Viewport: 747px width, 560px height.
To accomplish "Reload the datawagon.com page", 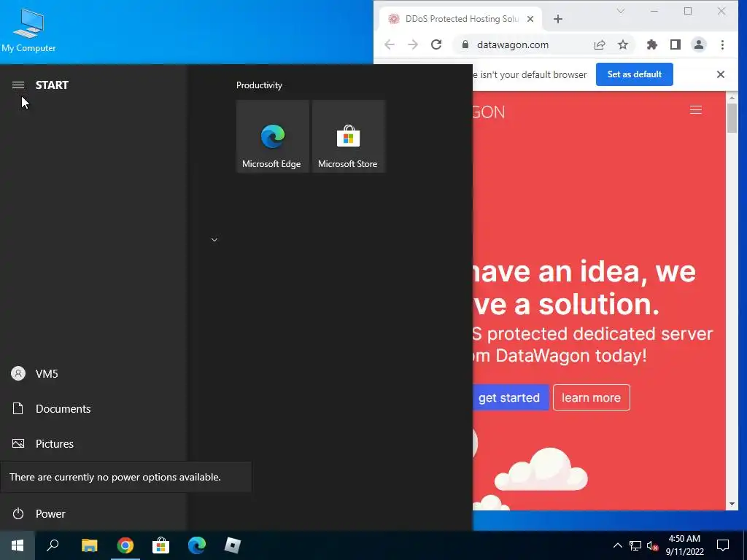I will click(436, 44).
